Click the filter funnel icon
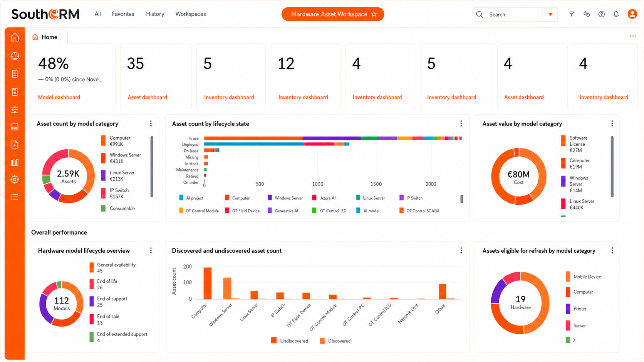This screenshot has width=644, height=362. pyautogui.click(x=572, y=14)
